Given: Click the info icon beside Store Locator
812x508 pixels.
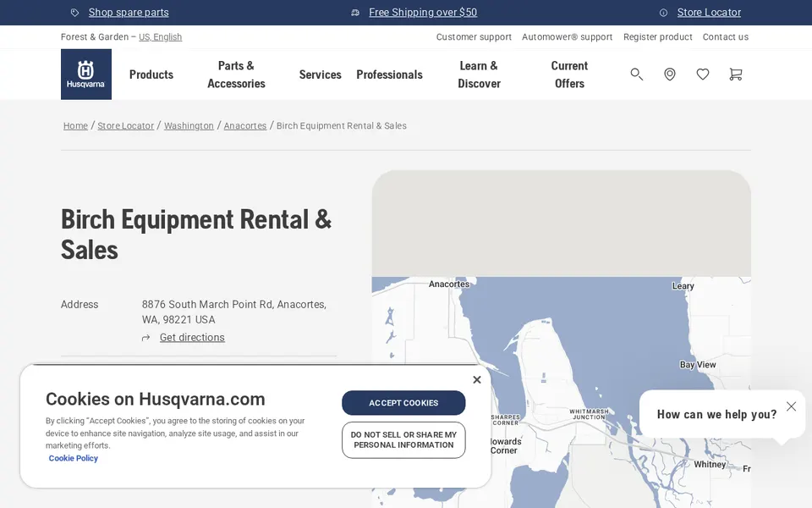Looking at the screenshot, I should pos(663,13).
